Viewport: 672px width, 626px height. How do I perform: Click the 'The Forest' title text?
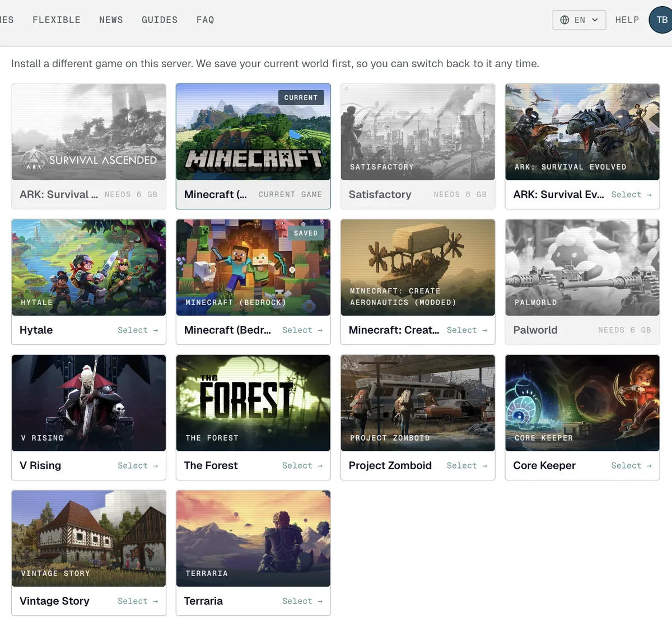click(x=211, y=465)
